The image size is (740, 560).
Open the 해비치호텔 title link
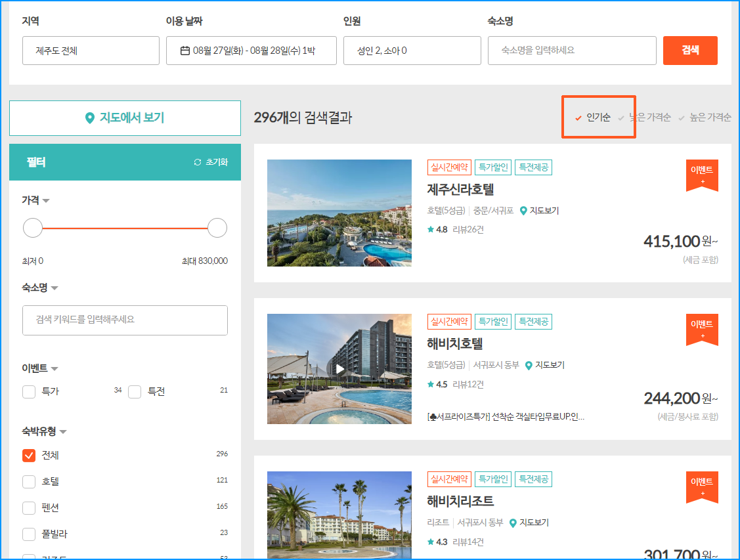click(454, 344)
